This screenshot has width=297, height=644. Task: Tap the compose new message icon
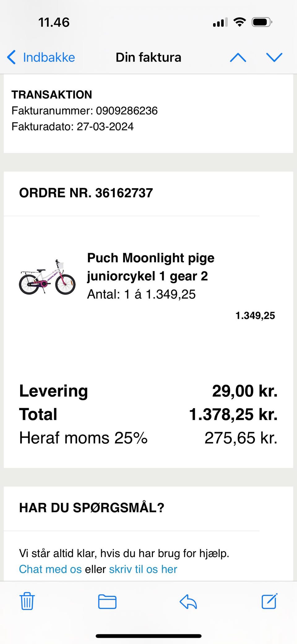[269, 601]
